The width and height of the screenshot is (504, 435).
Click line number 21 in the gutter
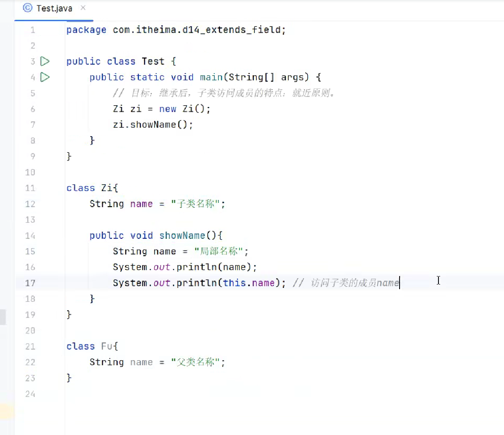pyautogui.click(x=30, y=346)
